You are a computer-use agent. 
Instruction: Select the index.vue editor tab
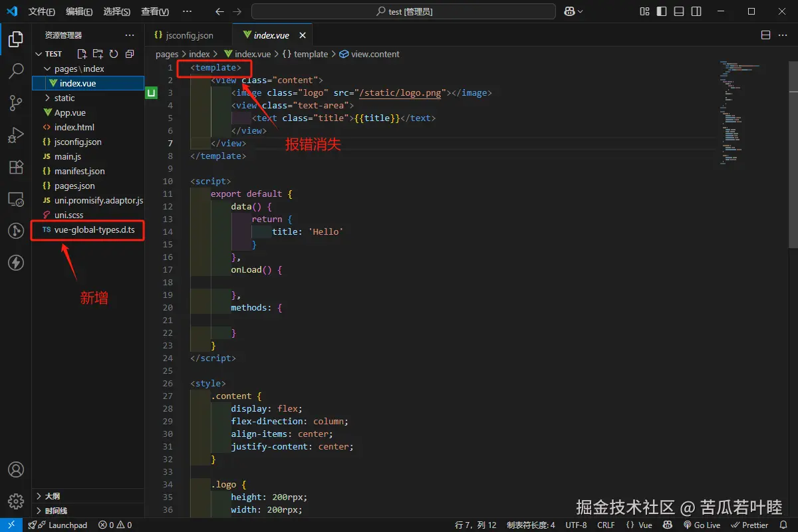[x=273, y=35]
